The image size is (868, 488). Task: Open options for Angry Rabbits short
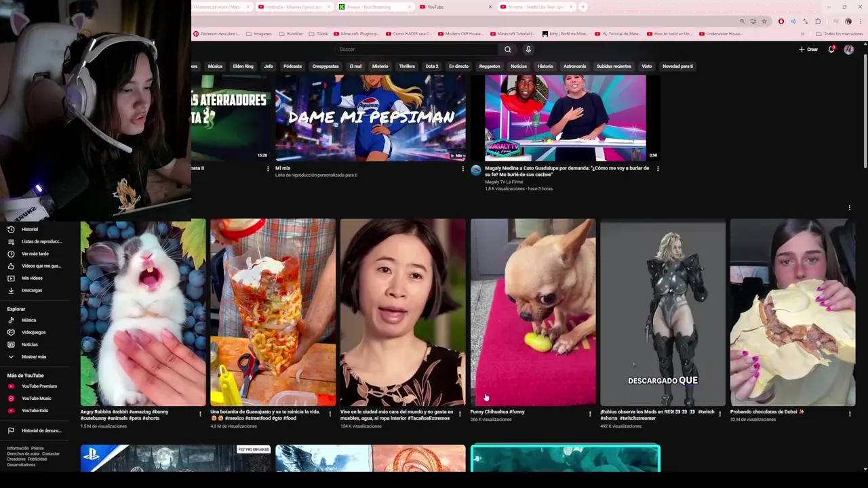[x=200, y=413]
